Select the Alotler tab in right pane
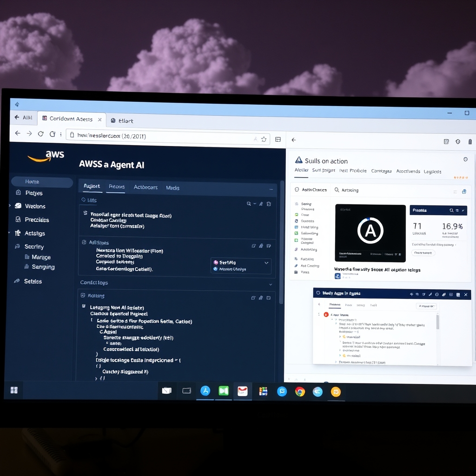 [301, 170]
